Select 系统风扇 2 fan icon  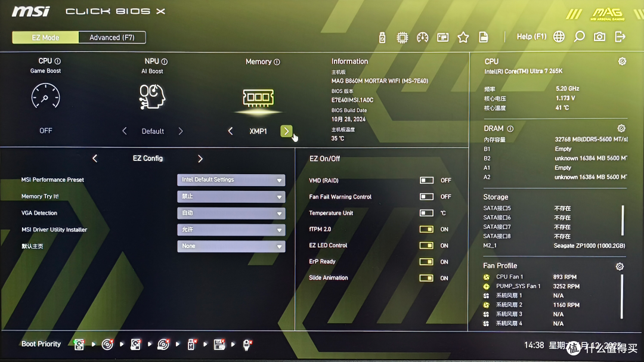487,305
